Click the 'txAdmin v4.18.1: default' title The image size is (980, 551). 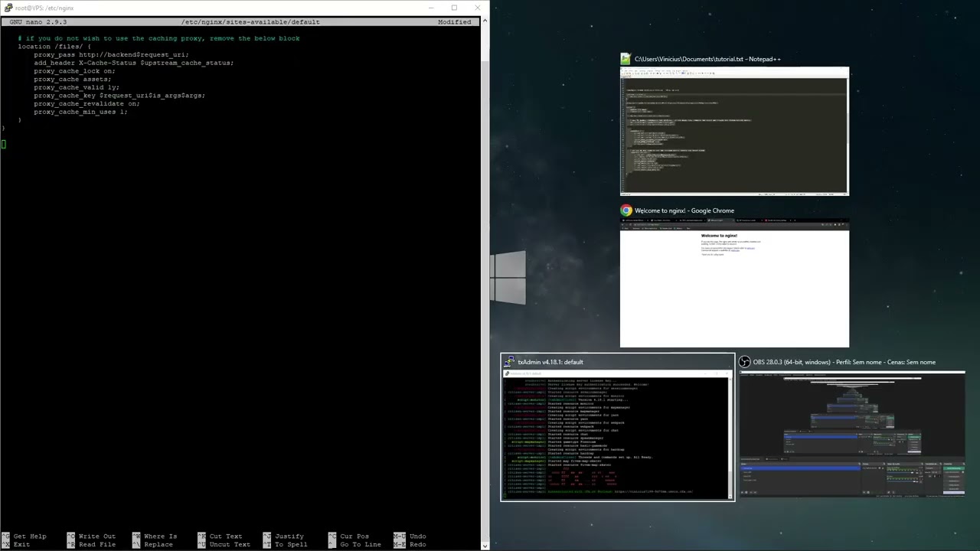click(550, 362)
